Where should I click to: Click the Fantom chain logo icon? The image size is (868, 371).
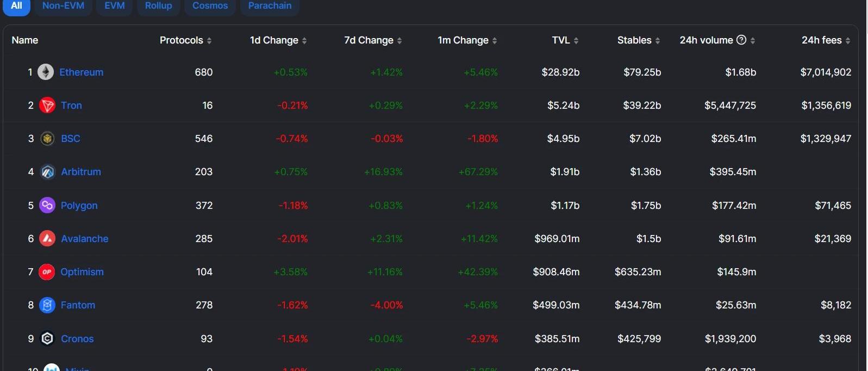pos(47,305)
